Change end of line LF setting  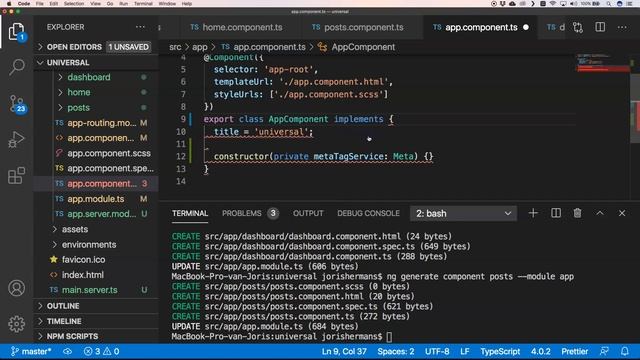coord(464,351)
